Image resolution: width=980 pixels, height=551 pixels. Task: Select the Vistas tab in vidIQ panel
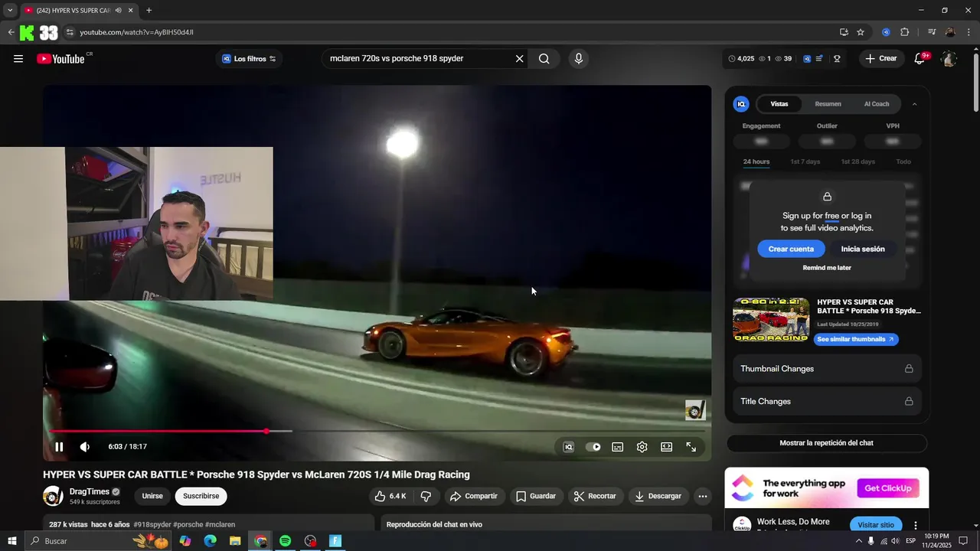point(779,104)
